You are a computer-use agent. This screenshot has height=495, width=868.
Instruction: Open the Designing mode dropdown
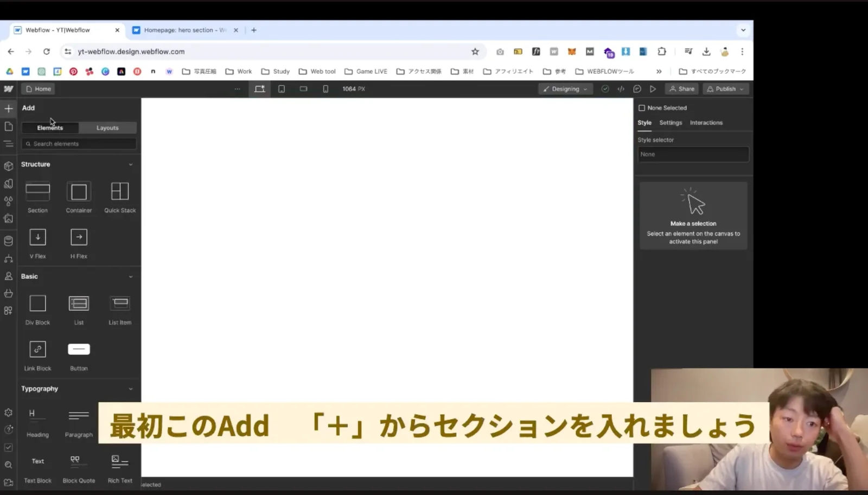(565, 89)
